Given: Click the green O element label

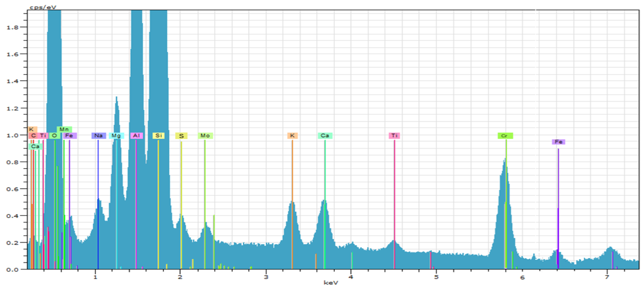Looking at the screenshot, I should pos(54,136).
